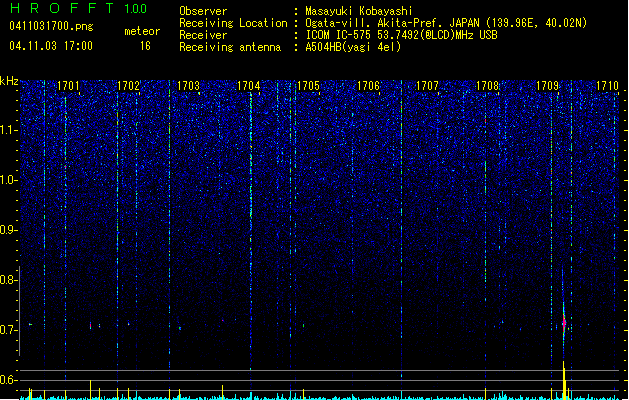The width and height of the screenshot is (629, 400).
Task: Click the 1702 time marker
Action: [x=128, y=86]
